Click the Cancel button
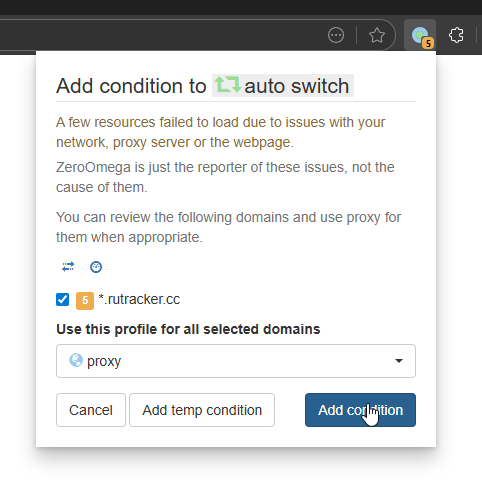This screenshot has width=482, height=493. 91,410
